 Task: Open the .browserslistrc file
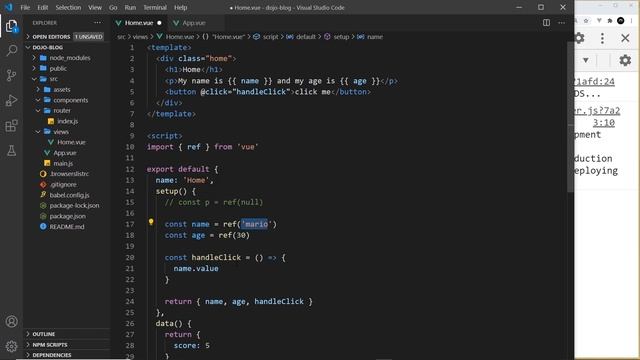67,174
